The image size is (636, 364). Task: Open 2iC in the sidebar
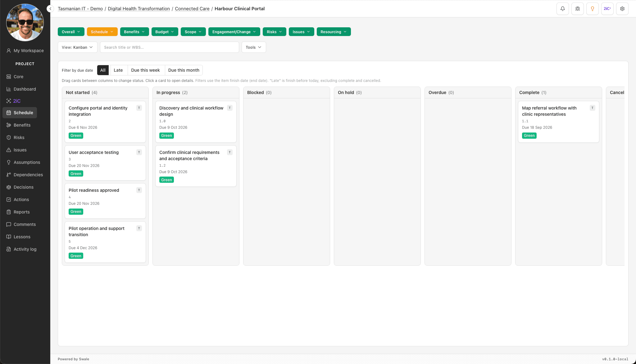click(x=13, y=101)
